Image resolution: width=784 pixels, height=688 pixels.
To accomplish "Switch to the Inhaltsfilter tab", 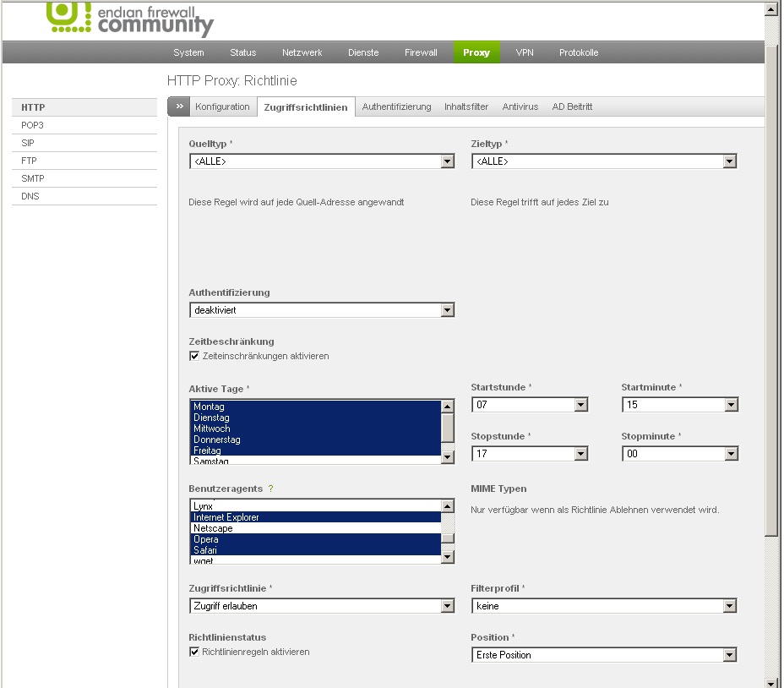I will pos(466,107).
